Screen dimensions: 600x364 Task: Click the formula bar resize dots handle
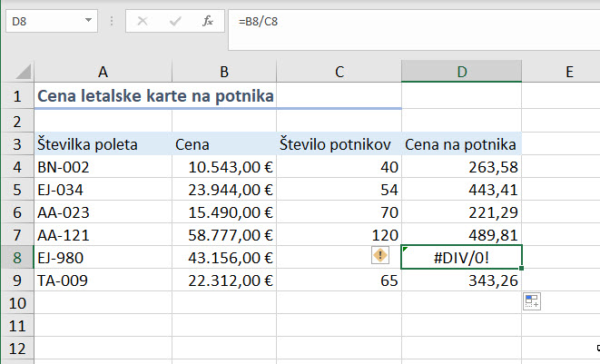coord(112,21)
